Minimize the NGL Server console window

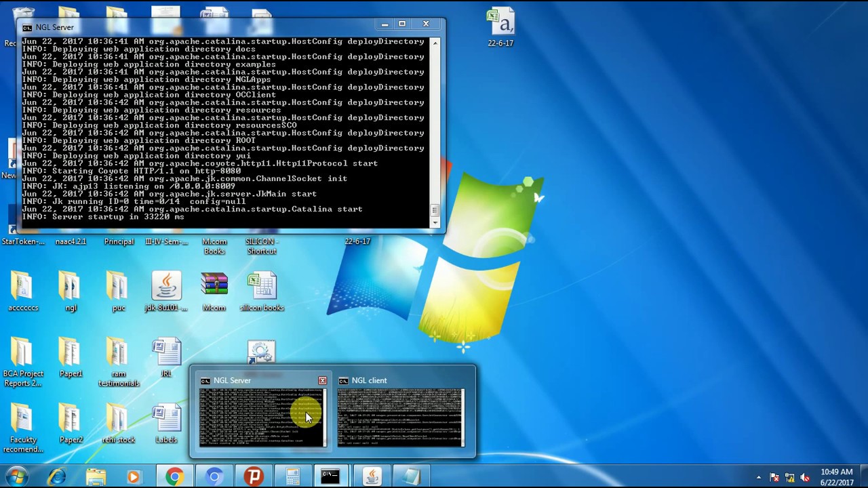(384, 25)
